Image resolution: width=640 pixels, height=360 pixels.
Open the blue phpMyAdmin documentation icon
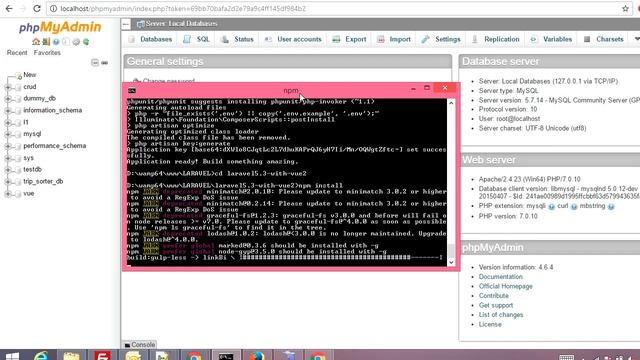click(x=56, y=42)
